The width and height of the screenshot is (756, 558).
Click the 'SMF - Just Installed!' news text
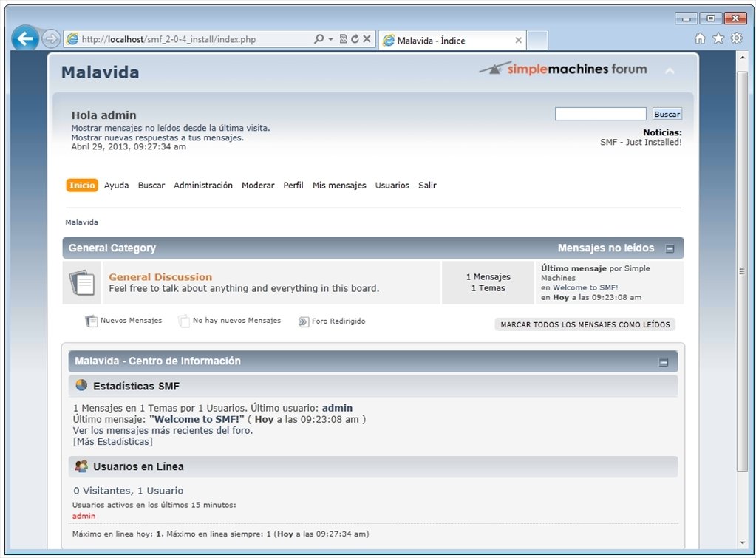(641, 143)
